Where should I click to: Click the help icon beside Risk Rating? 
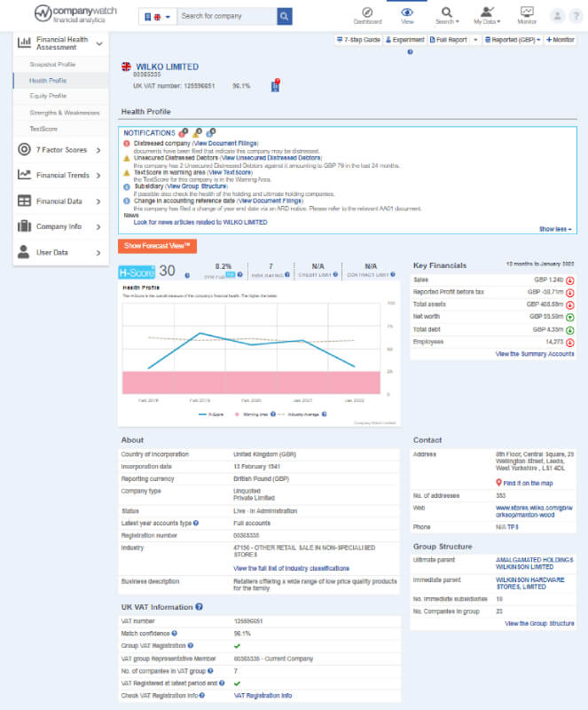point(287,274)
